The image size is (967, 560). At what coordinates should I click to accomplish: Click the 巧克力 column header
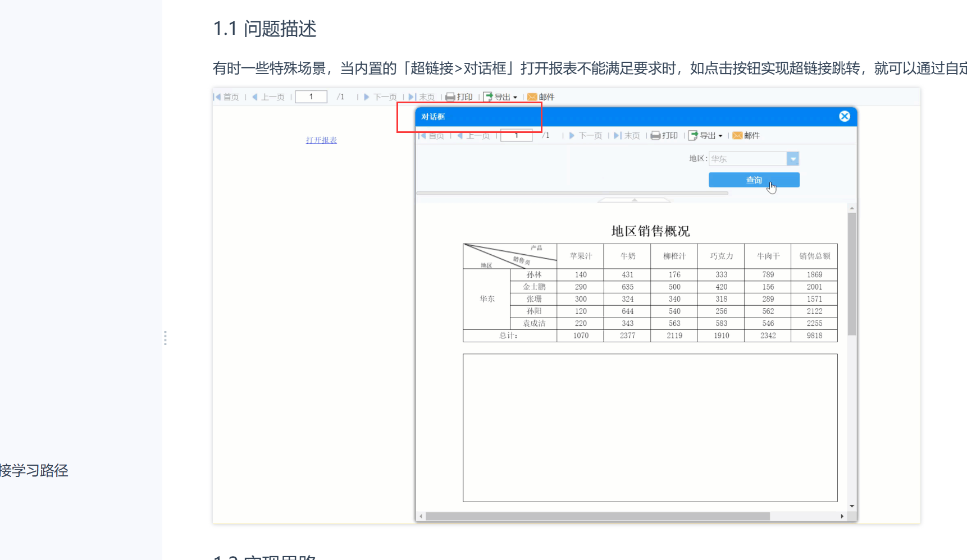click(x=721, y=256)
